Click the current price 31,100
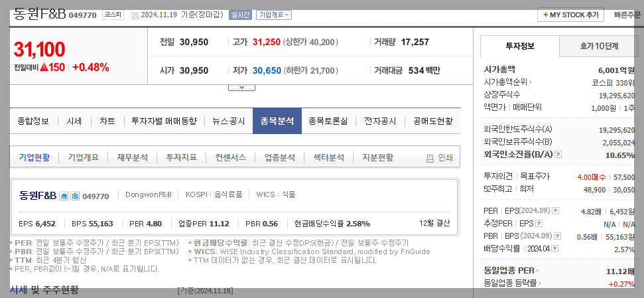Screen dimensions: 644x298 tap(39, 49)
